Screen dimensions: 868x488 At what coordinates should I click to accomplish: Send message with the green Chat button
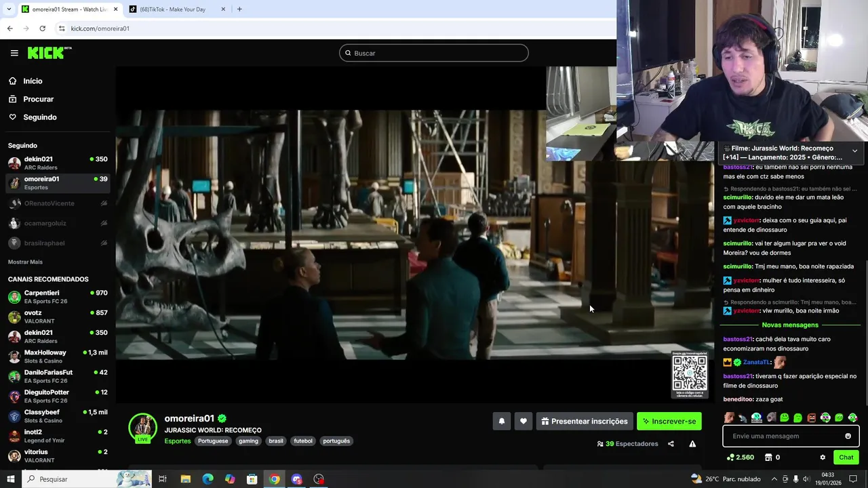pos(846,457)
